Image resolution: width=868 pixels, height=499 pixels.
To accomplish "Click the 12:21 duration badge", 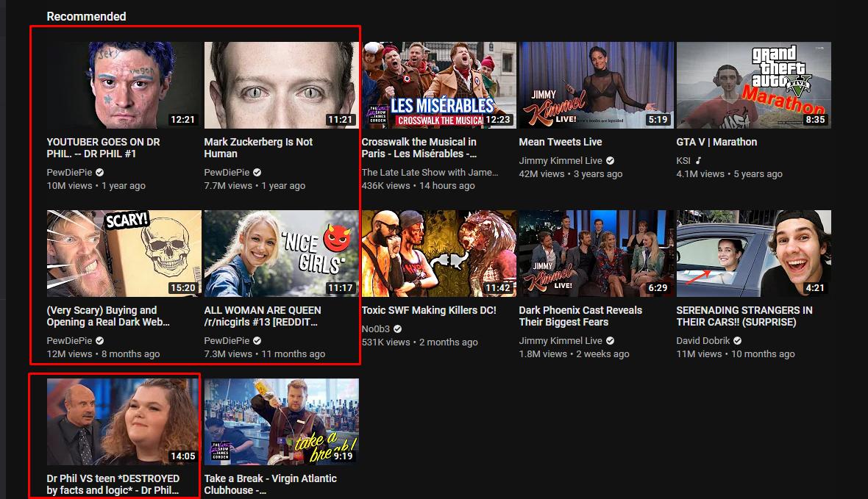I will pos(182,120).
